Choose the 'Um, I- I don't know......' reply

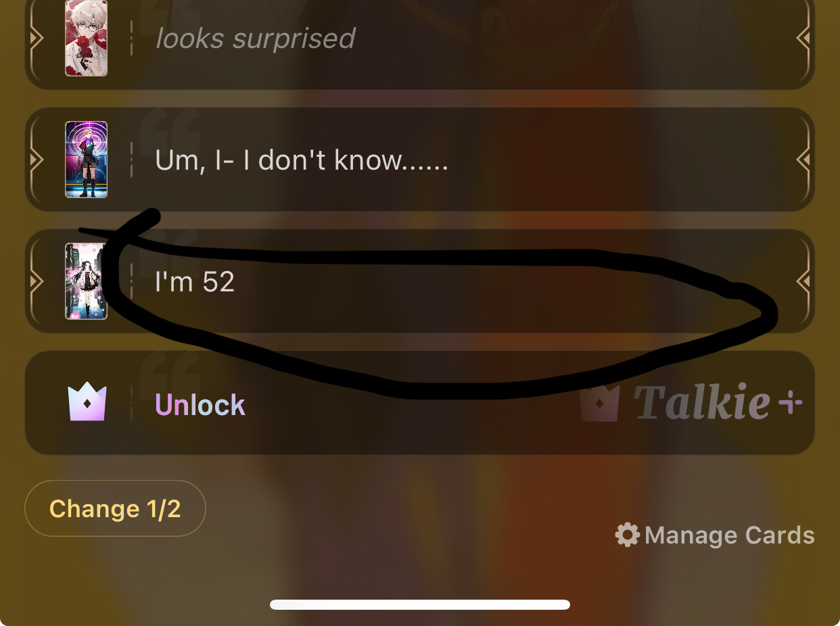click(419, 160)
